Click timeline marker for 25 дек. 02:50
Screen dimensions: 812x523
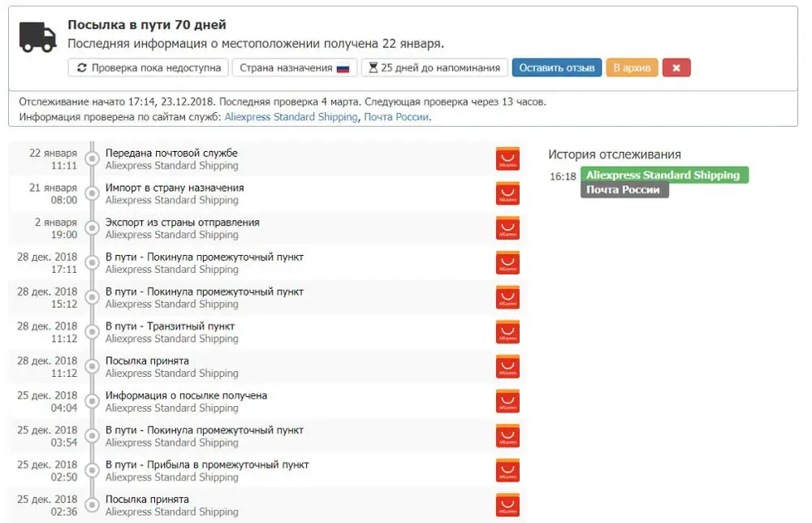tap(93, 470)
